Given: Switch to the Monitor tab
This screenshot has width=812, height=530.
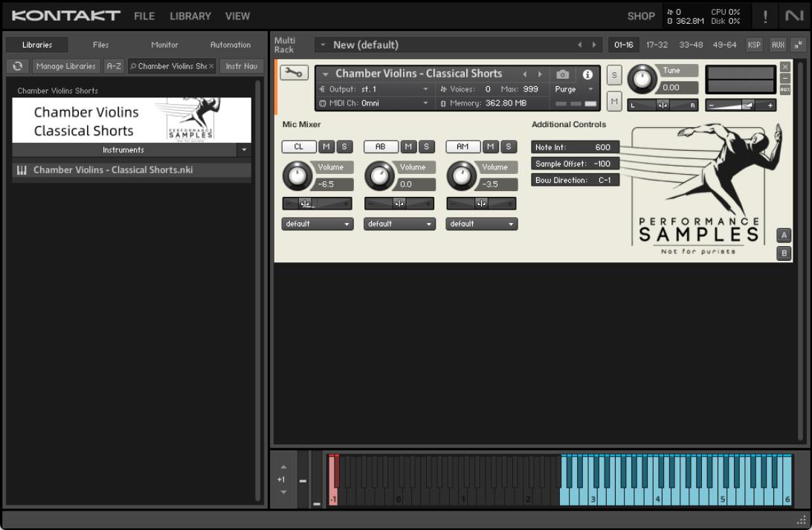Looking at the screenshot, I should point(164,45).
